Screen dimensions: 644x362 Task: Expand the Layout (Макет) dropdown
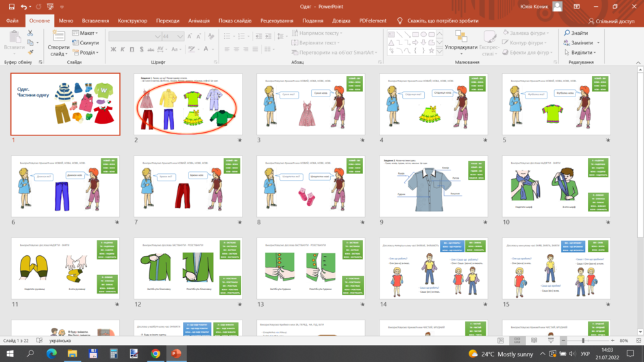pos(86,33)
